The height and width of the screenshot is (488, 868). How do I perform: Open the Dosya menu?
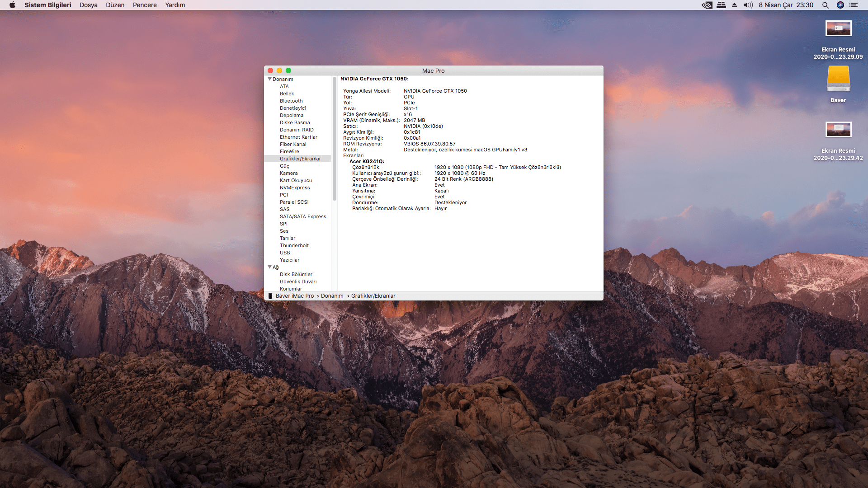coord(88,5)
